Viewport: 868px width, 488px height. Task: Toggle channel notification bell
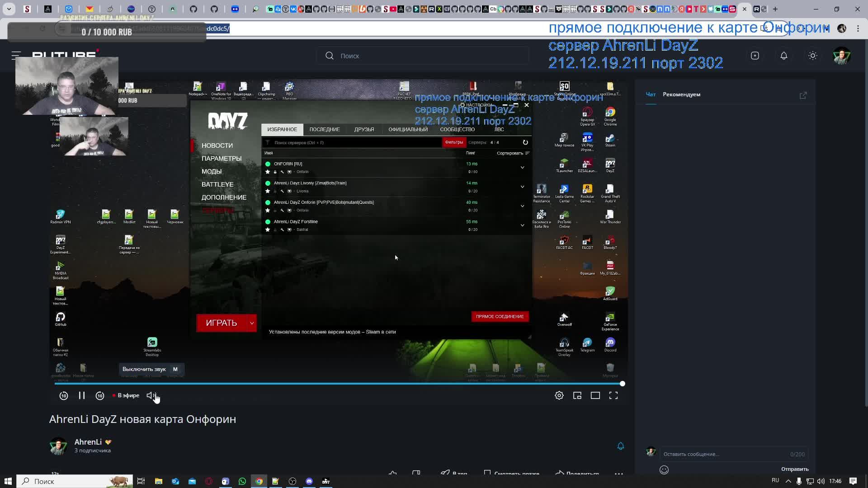click(621, 446)
